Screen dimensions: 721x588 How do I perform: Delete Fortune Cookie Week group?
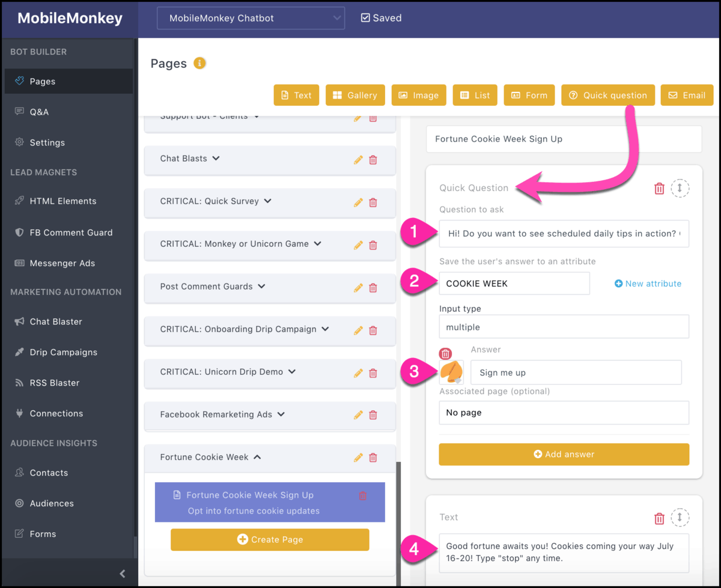(x=373, y=458)
